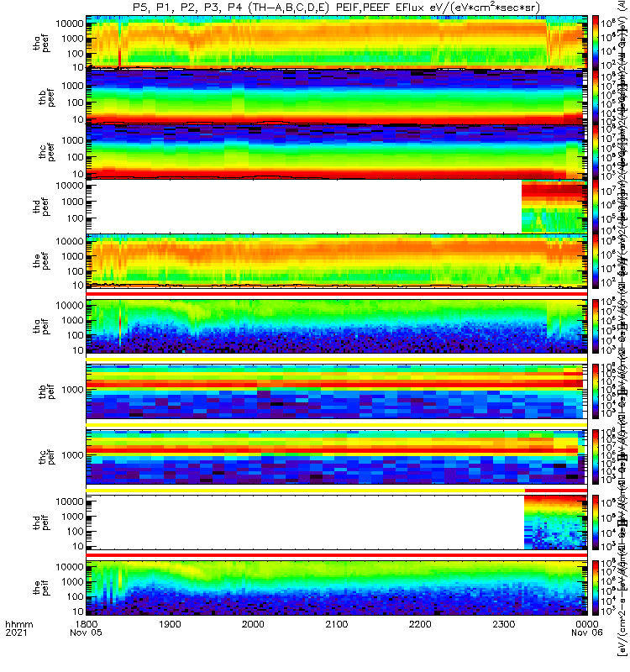Click the 1900 time axis tick label

[x=170, y=624]
